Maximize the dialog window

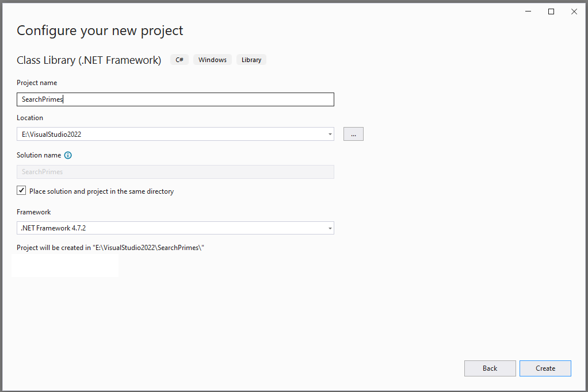click(x=551, y=11)
